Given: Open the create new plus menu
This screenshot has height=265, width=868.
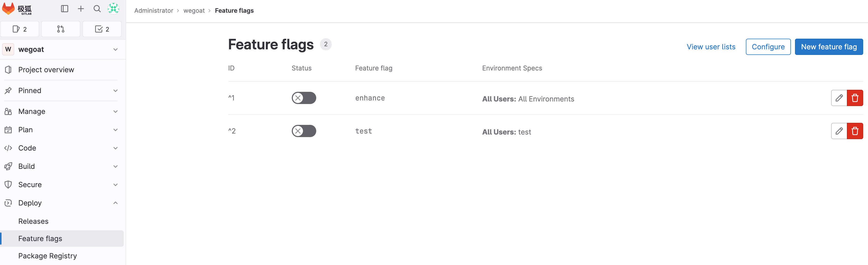Looking at the screenshot, I should point(81,9).
